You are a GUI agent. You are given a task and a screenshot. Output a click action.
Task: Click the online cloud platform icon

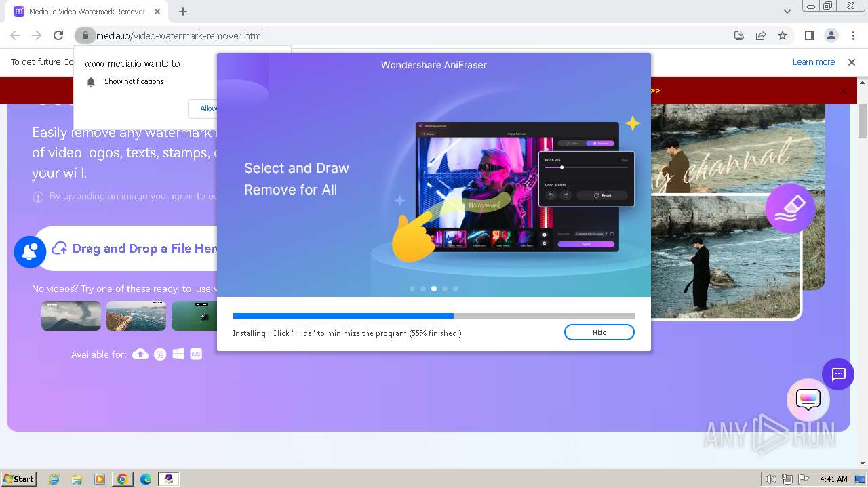140,354
